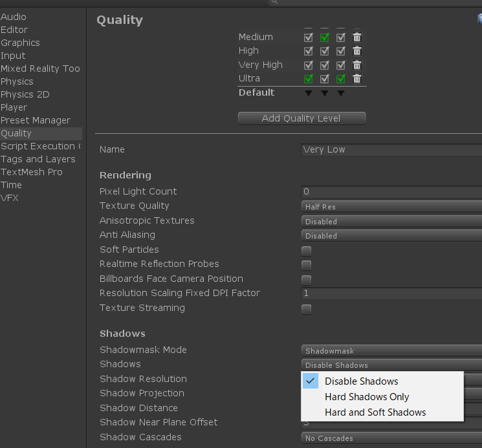Edit the Name field Very Low
The width and height of the screenshot is (482, 448).
[391, 149]
